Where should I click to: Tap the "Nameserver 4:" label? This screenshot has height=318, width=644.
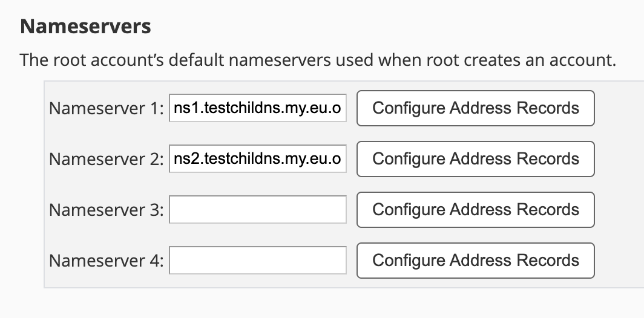pyautogui.click(x=107, y=261)
